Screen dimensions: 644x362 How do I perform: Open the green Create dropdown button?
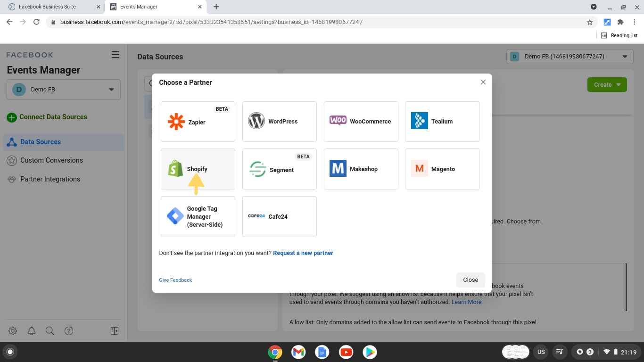click(607, 85)
